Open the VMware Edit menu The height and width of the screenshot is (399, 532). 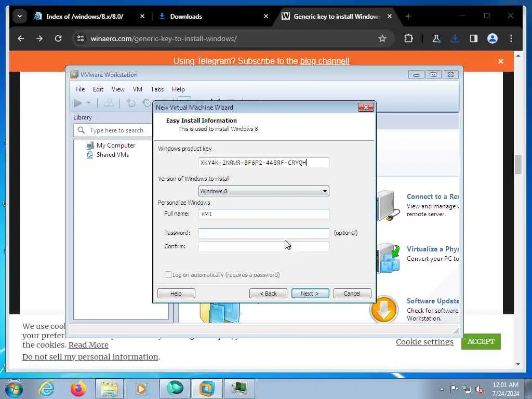click(x=98, y=89)
